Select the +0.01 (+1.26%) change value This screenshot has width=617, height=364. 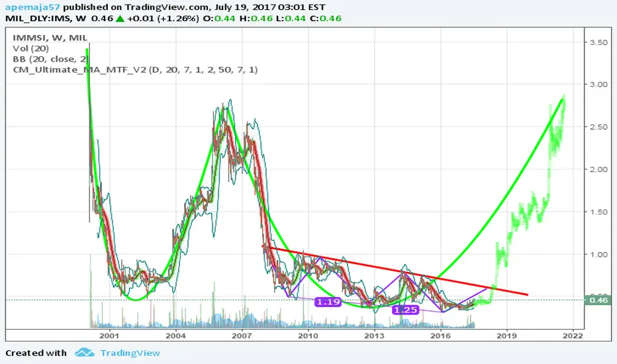click(x=162, y=19)
